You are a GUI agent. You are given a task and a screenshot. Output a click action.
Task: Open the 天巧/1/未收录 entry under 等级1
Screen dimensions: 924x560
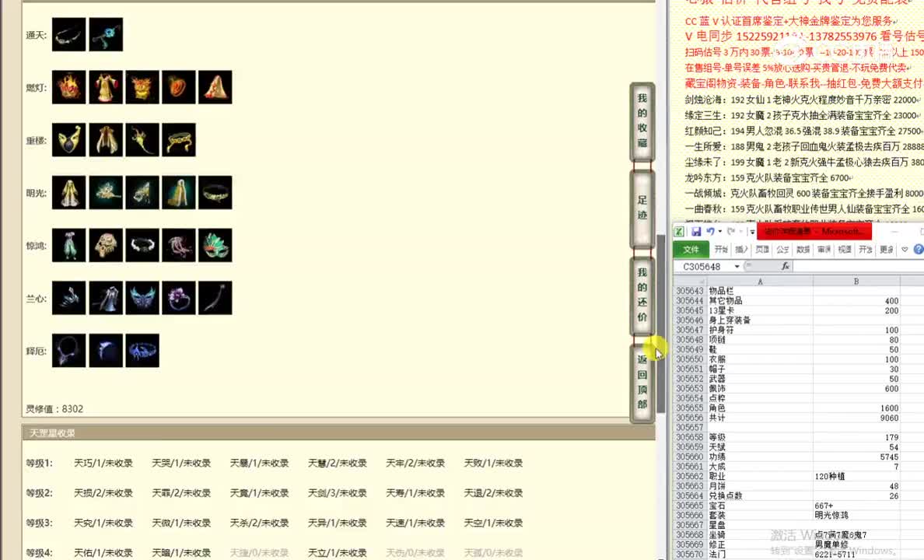101,462
